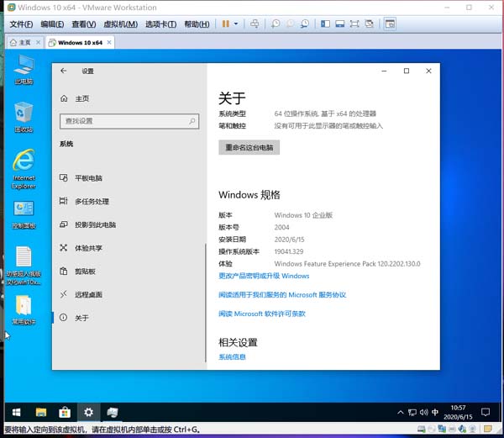Click the sound card status icon
This screenshot has height=438, width=504.
pos(463,429)
